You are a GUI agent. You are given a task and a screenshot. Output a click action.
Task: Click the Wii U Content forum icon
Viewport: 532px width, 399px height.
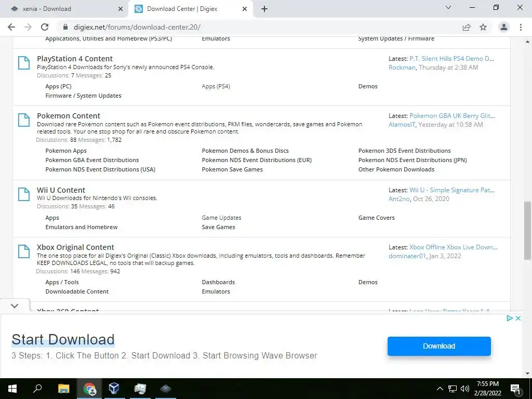[24, 194]
